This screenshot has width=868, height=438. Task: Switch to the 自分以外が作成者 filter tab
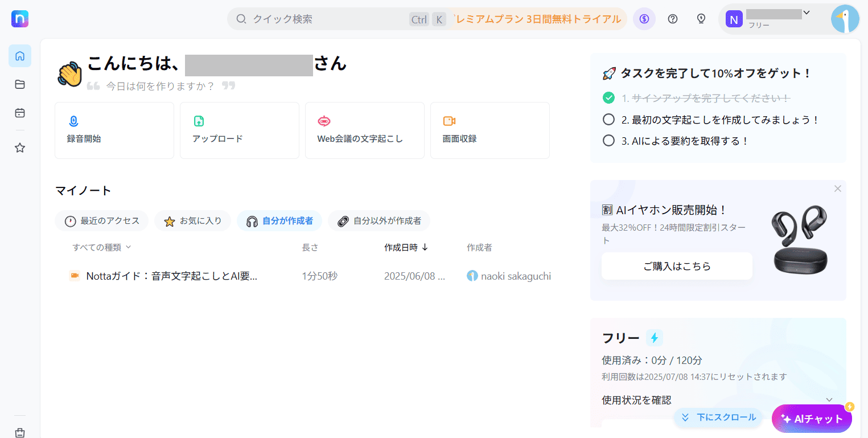(379, 221)
